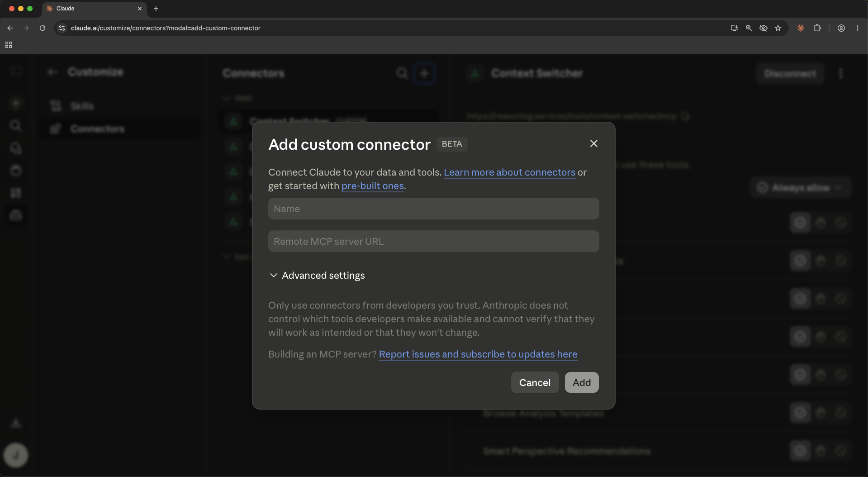Open the pre-built ones link
Screen dimensions: 868x477
pyautogui.click(x=372, y=186)
